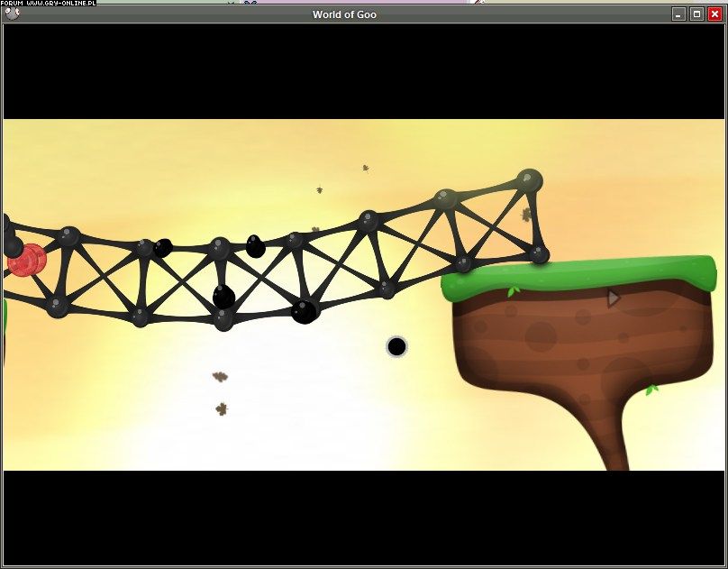The image size is (728, 569).
Task: Click the red balloon goo ball
Action: (27, 260)
